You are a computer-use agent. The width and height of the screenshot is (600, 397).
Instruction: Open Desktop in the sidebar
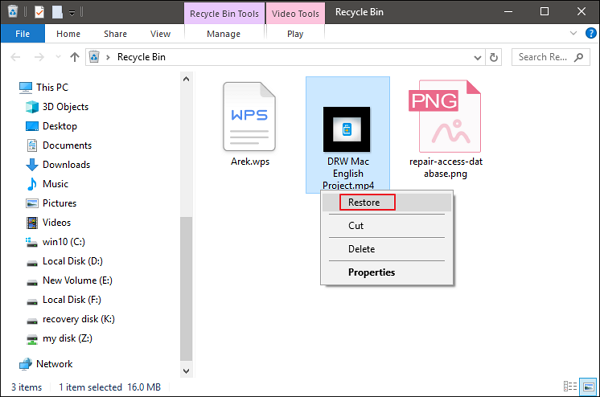click(51, 126)
